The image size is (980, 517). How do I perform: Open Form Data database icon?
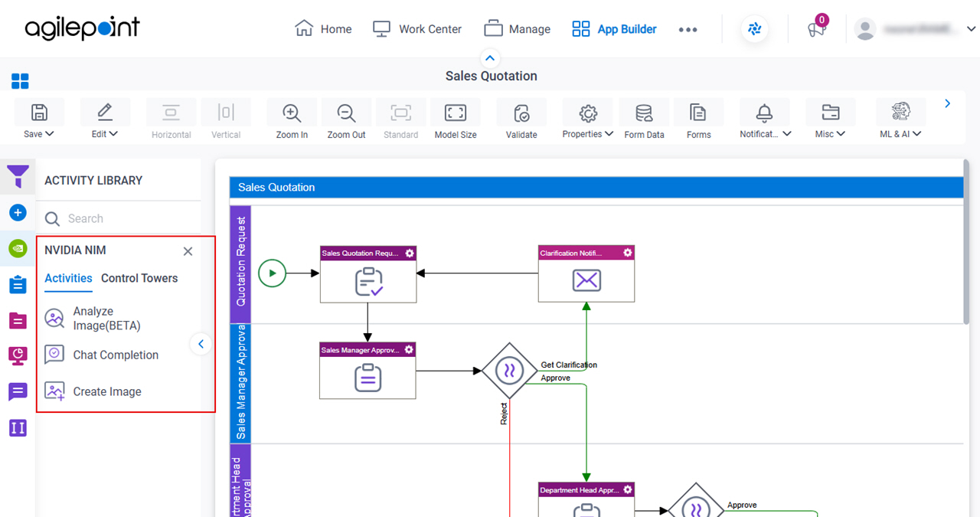(644, 113)
